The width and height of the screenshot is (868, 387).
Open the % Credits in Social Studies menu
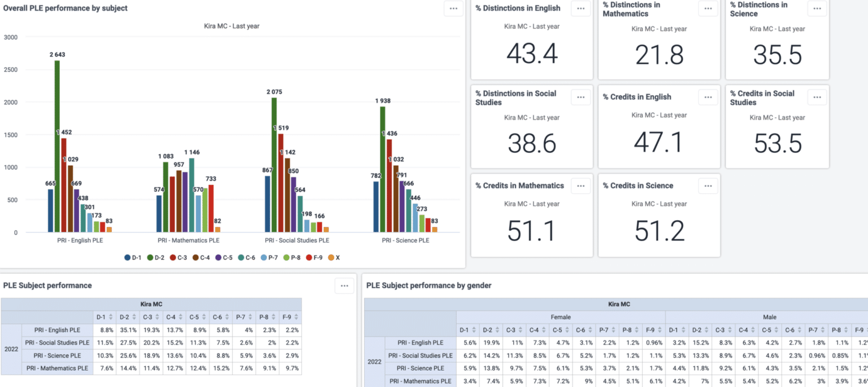[x=817, y=97]
